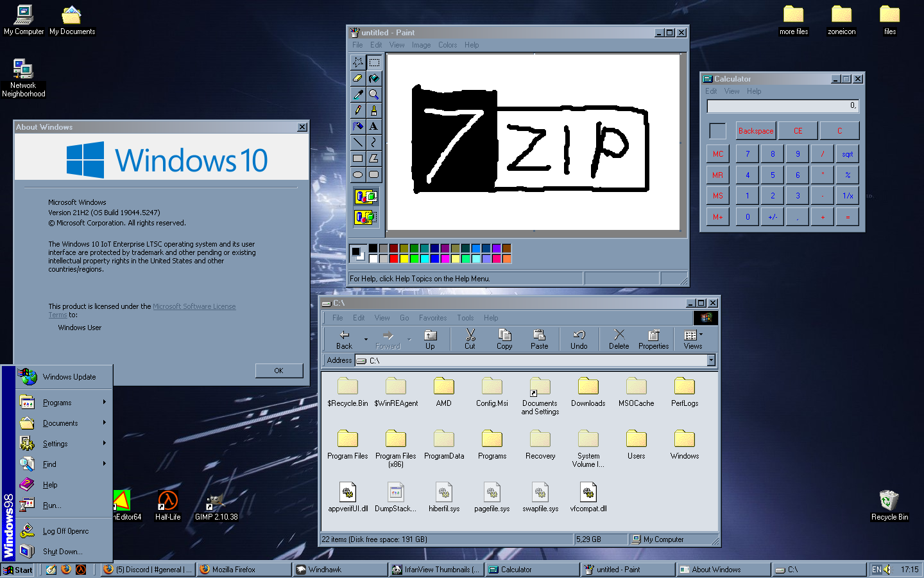Image resolution: width=924 pixels, height=578 pixels.
Task: Select the Free-Form Select tool in Paint
Action: tap(358, 62)
